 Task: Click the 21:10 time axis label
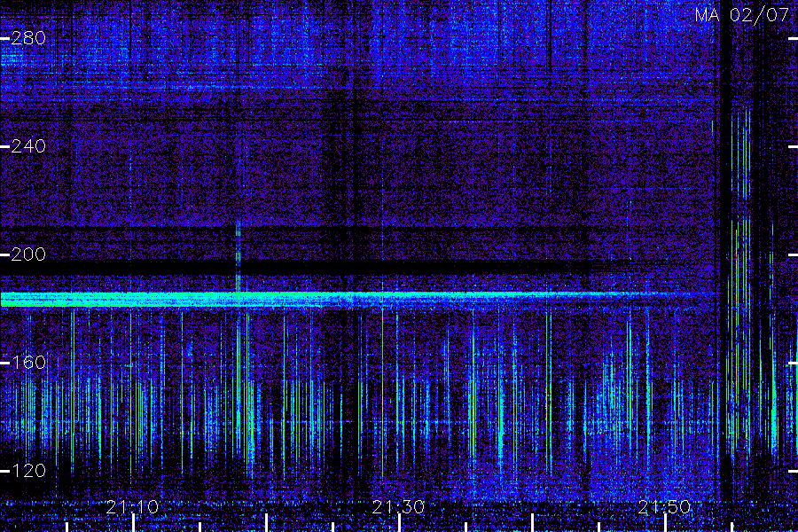(x=132, y=507)
